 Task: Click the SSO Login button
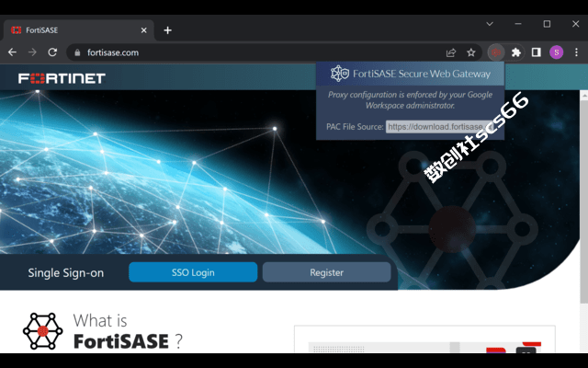(193, 272)
